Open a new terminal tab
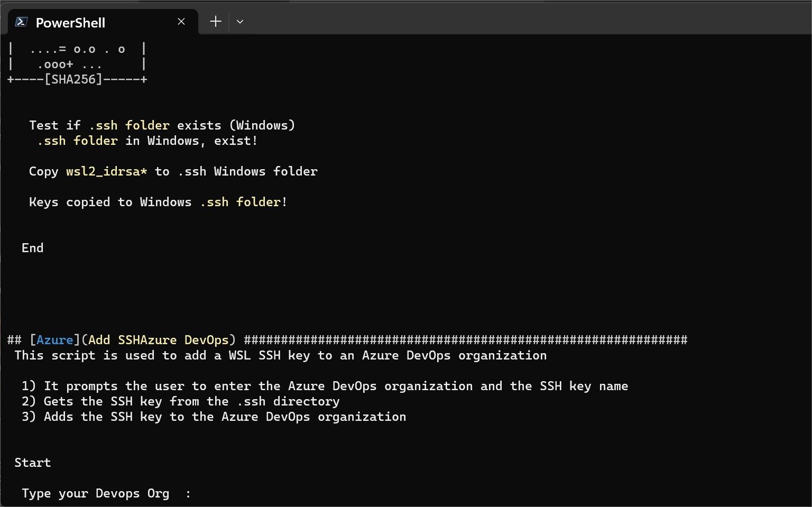This screenshot has width=812, height=507. [x=216, y=22]
